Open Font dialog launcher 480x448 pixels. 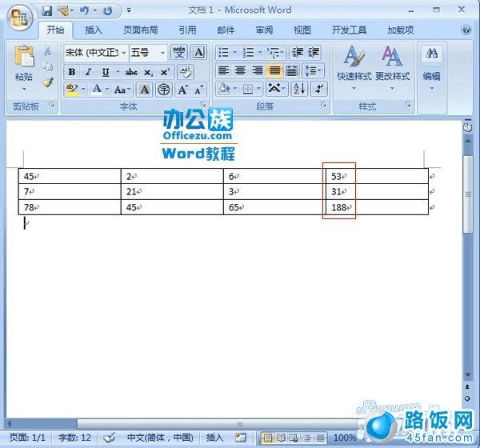203,105
